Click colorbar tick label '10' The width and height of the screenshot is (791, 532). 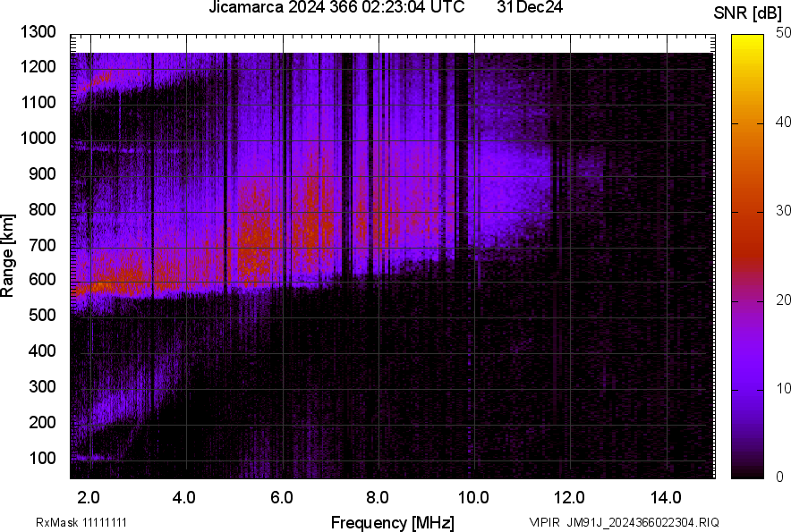coord(783,388)
